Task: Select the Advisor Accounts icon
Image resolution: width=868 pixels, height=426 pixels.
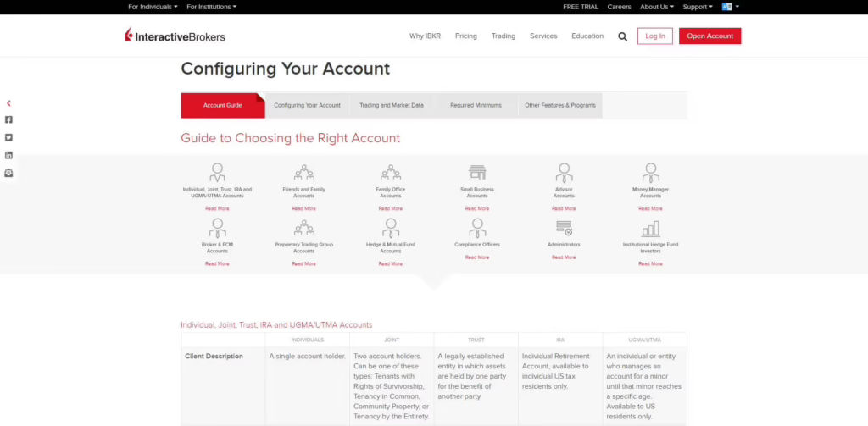Action: point(564,173)
